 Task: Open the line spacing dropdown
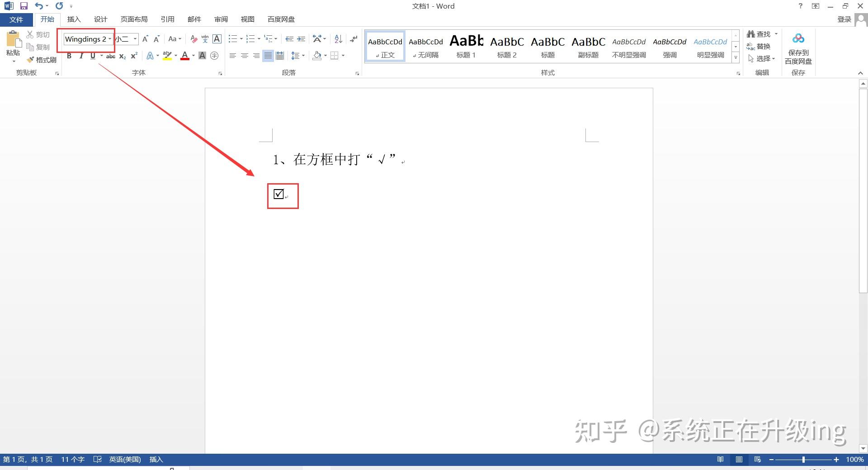point(298,55)
